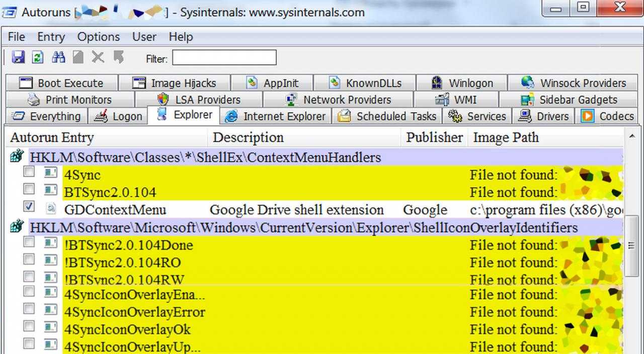Click the Save toolbar icon

tap(18, 57)
